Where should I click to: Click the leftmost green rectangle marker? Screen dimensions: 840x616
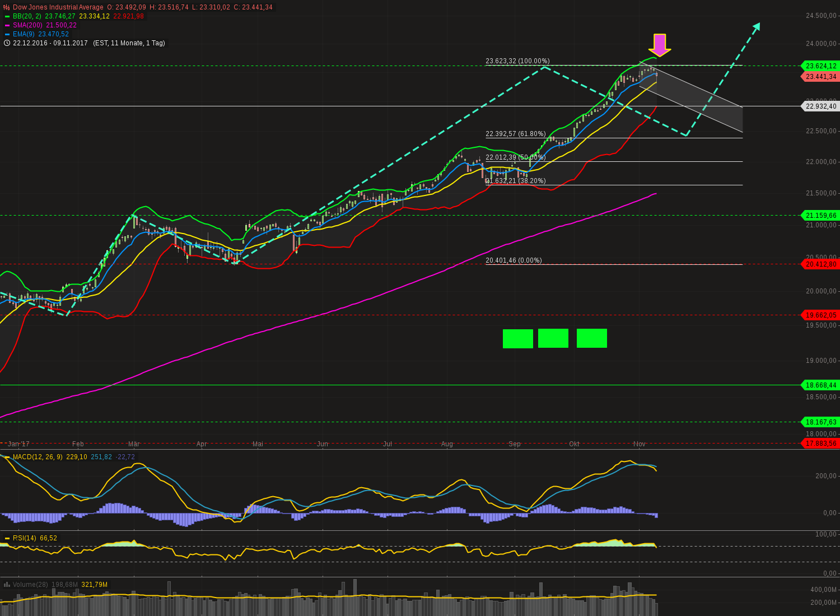pyautogui.click(x=517, y=338)
